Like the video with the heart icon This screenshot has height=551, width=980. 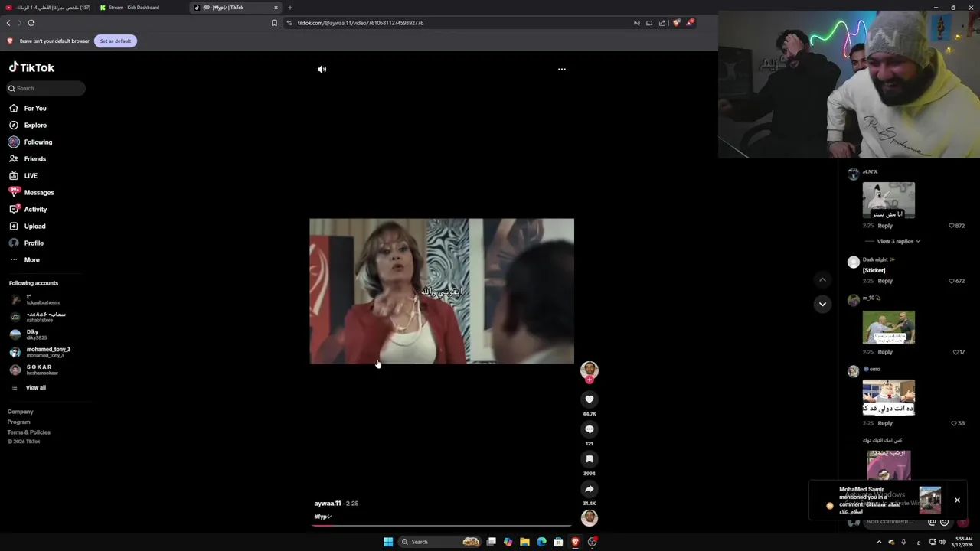tap(590, 399)
